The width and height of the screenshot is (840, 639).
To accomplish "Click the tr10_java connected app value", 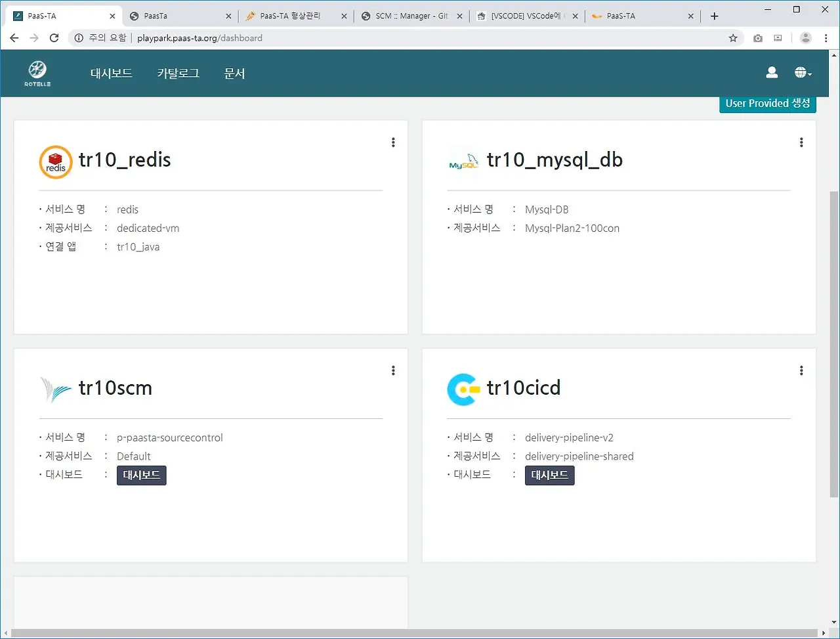I will tap(138, 247).
